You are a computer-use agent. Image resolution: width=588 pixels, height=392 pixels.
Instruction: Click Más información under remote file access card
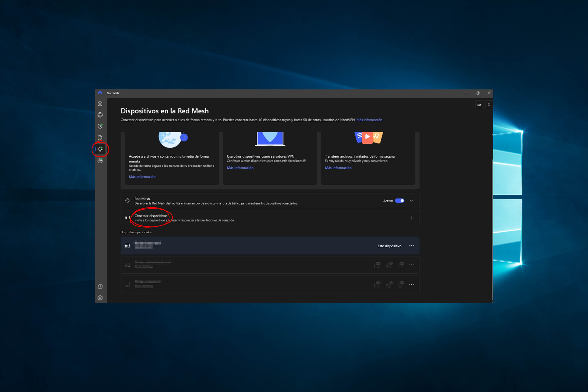(x=142, y=177)
